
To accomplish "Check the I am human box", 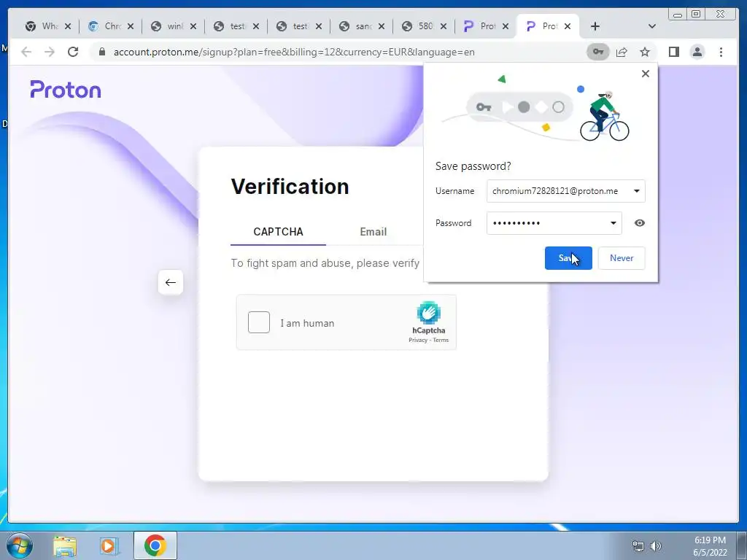I will tap(259, 322).
